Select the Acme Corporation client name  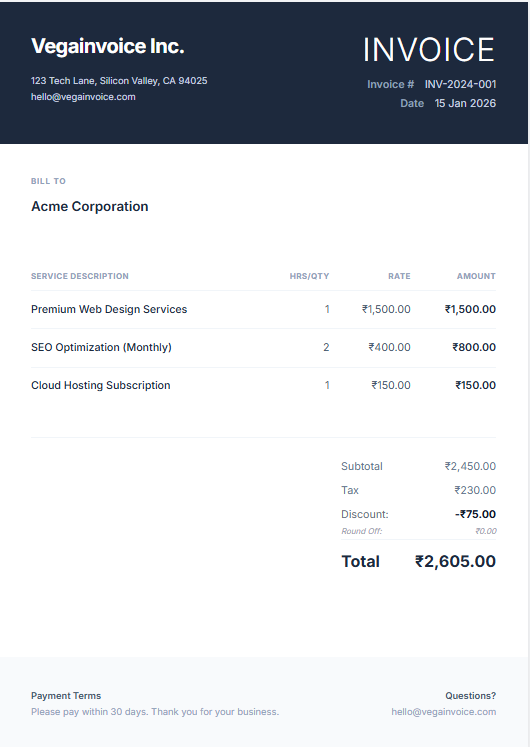pyautogui.click(x=90, y=206)
